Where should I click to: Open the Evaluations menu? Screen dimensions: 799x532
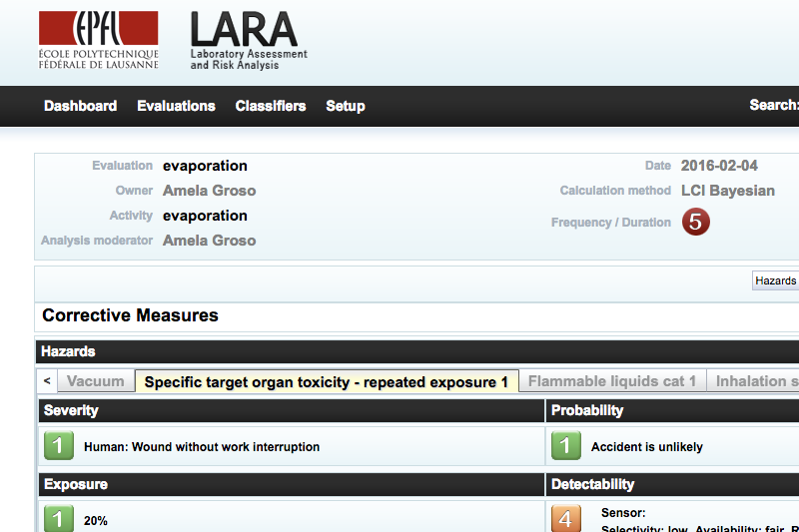176,106
